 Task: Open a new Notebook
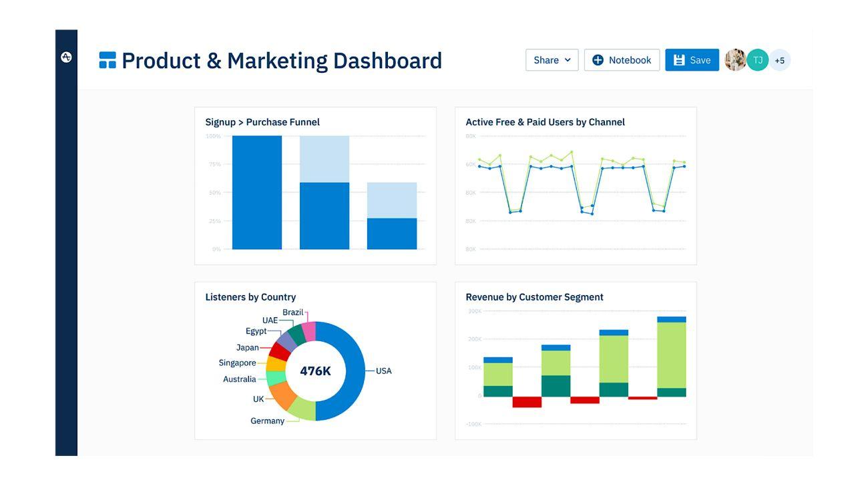point(622,60)
